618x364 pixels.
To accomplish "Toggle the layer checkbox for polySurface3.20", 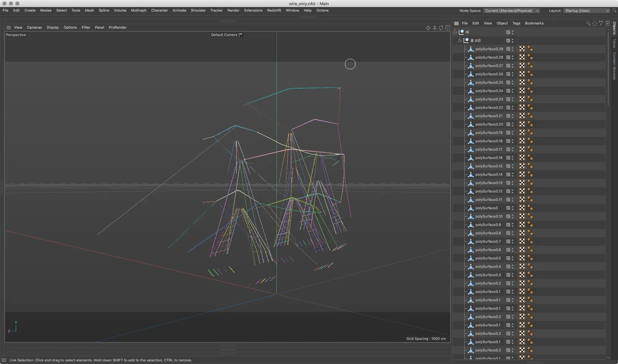I will click(508, 124).
